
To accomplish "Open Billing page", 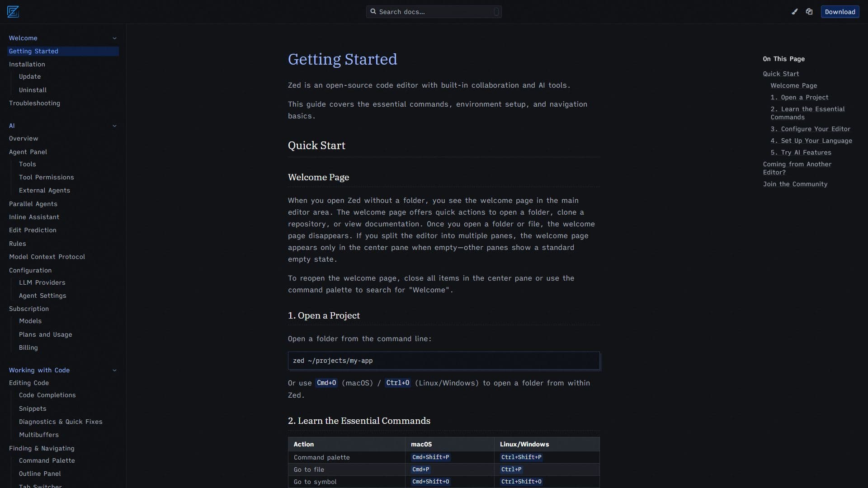I will click(x=28, y=347).
